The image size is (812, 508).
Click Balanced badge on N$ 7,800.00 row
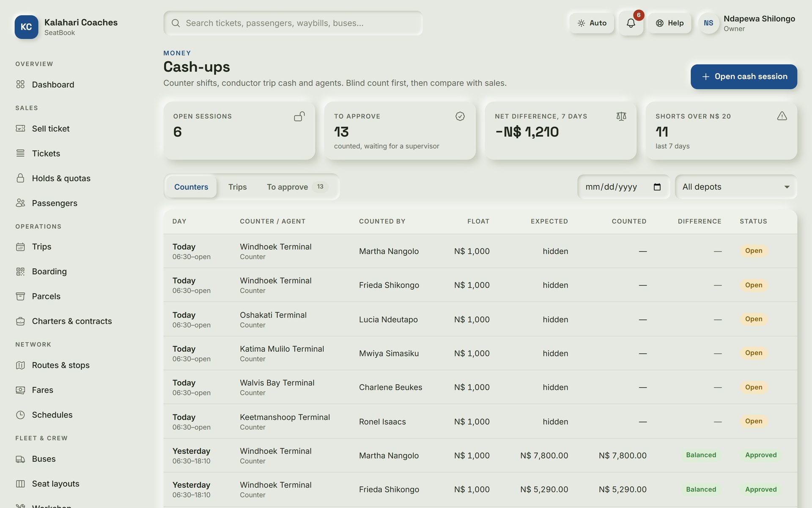(x=701, y=455)
